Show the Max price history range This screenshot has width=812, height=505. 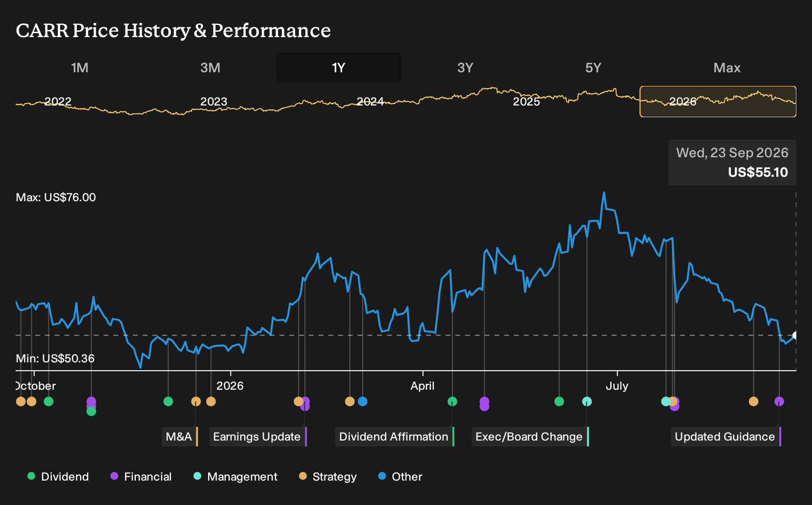pyautogui.click(x=727, y=67)
